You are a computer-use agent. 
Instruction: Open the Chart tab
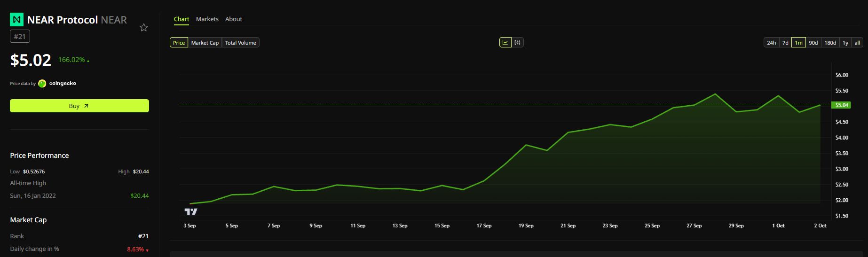tap(181, 19)
